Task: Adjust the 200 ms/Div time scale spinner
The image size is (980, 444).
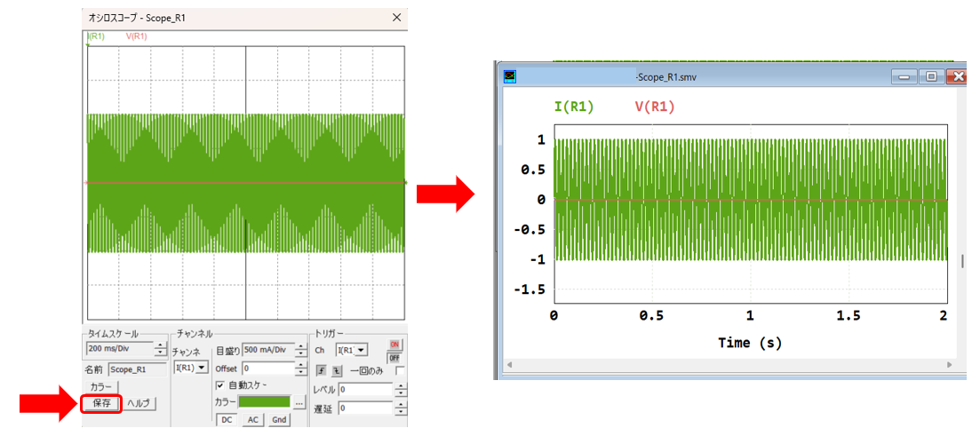Action: pos(160,350)
